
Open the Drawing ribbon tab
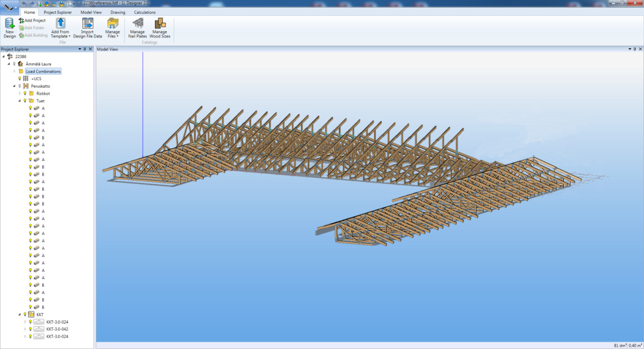(x=118, y=12)
